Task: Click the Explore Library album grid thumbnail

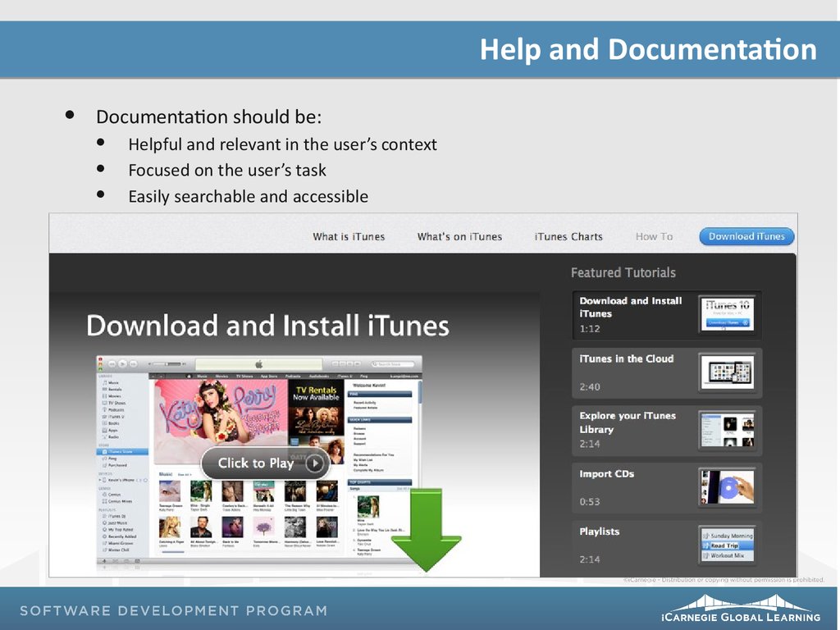Action: point(728,430)
